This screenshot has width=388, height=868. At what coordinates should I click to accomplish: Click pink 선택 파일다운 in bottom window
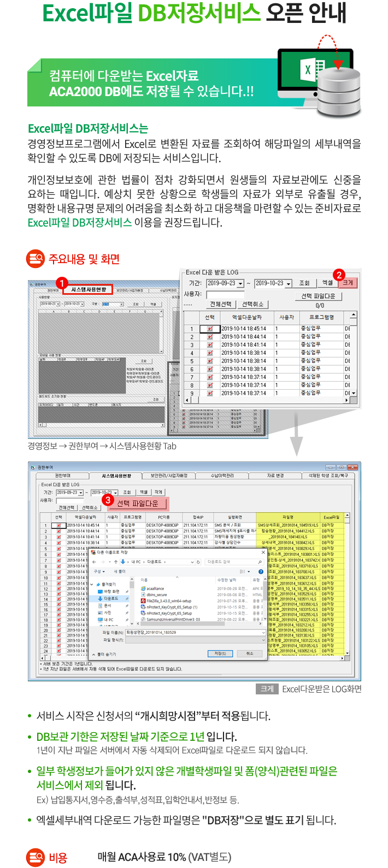pyautogui.click(x=137, y=503)
